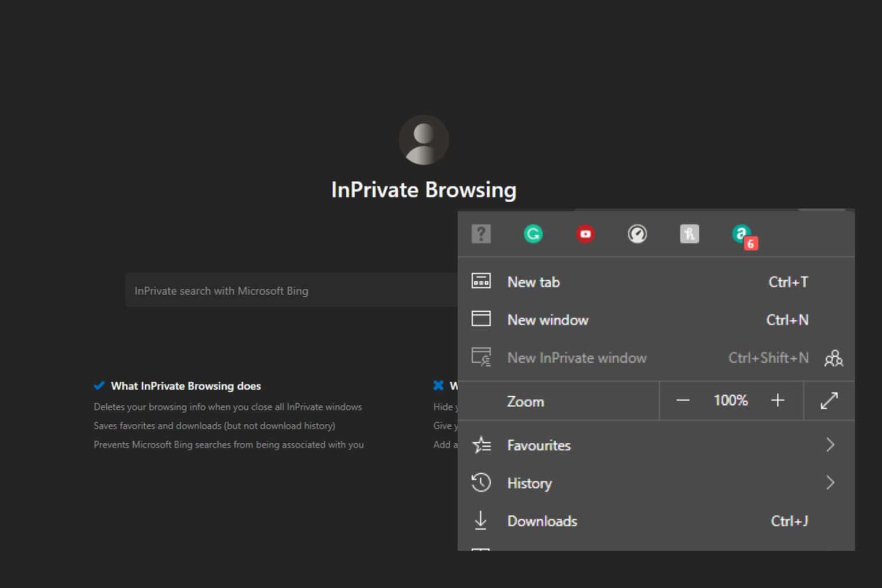Focus the InPrivate search with Microsoft Bing box
This screenshot has width=882, height=588.
point(292,291)
